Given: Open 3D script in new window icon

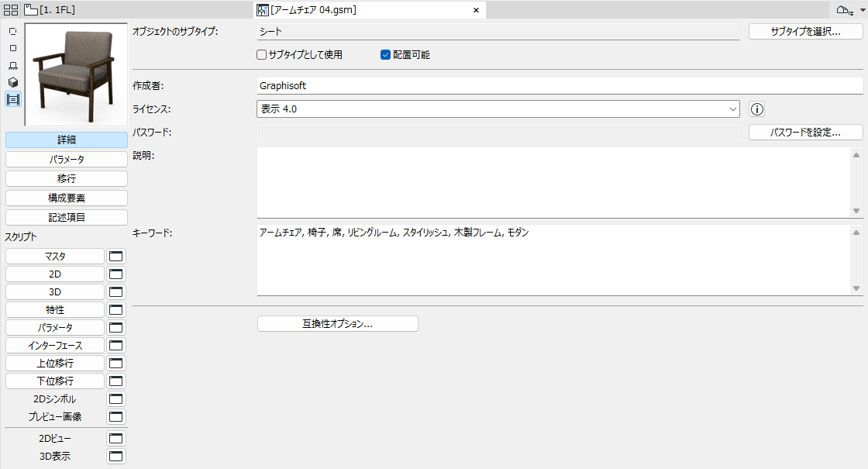Looking at the screenshot, I should [115, 291].
